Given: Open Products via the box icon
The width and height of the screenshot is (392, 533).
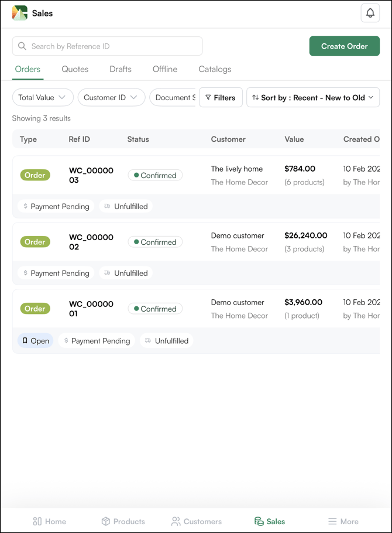Looking at the screenshot, I should pyautogui.click(x=106, y=521).
